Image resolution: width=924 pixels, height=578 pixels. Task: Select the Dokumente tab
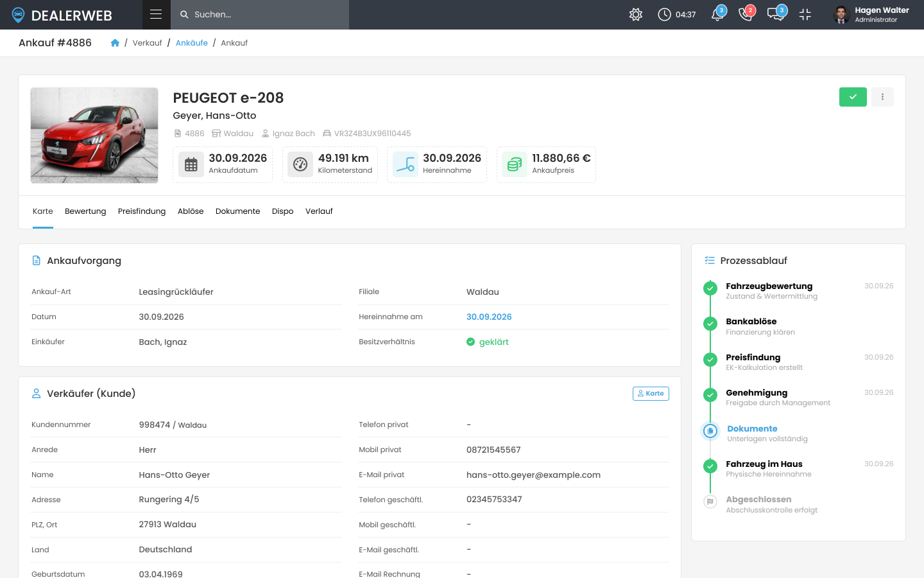pos(238,211)
